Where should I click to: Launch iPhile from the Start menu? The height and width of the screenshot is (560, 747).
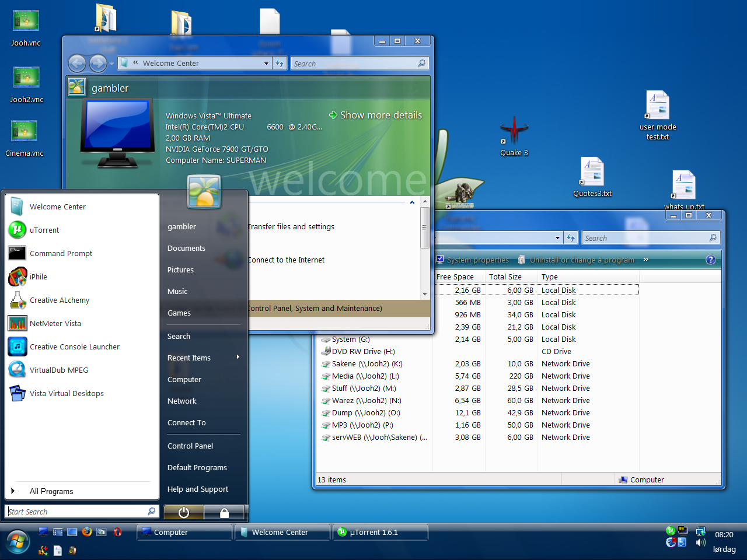pyautogui.click(x=82, y=276)
